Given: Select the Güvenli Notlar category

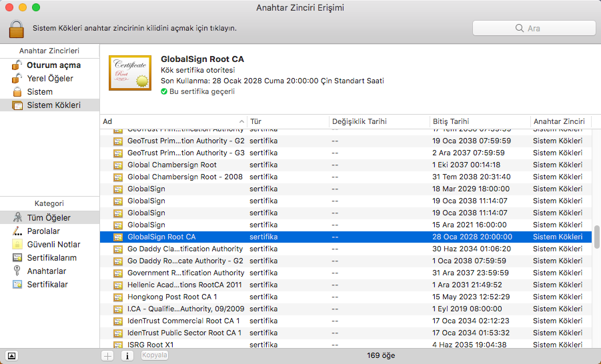Looking at the screenshot, I should pyautogui.click(x=53, y=245).
